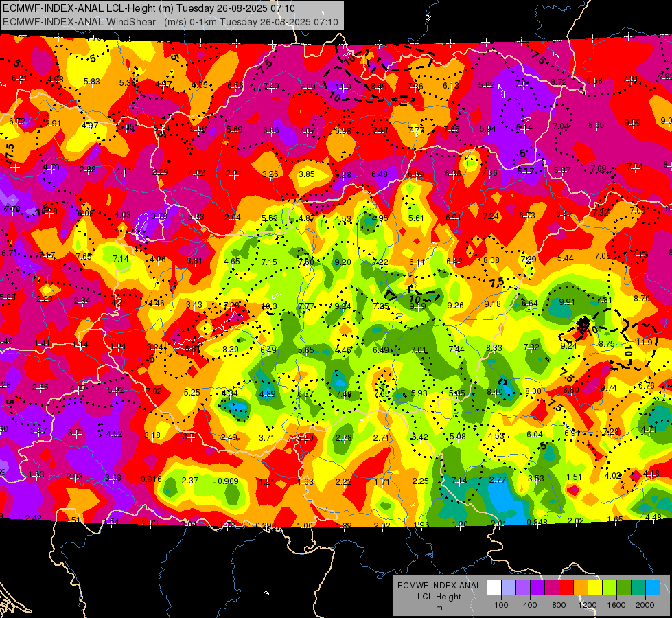The image size is (672, 618).
Task: Click the wind shear value 0.848
Action: pos(537,522)
